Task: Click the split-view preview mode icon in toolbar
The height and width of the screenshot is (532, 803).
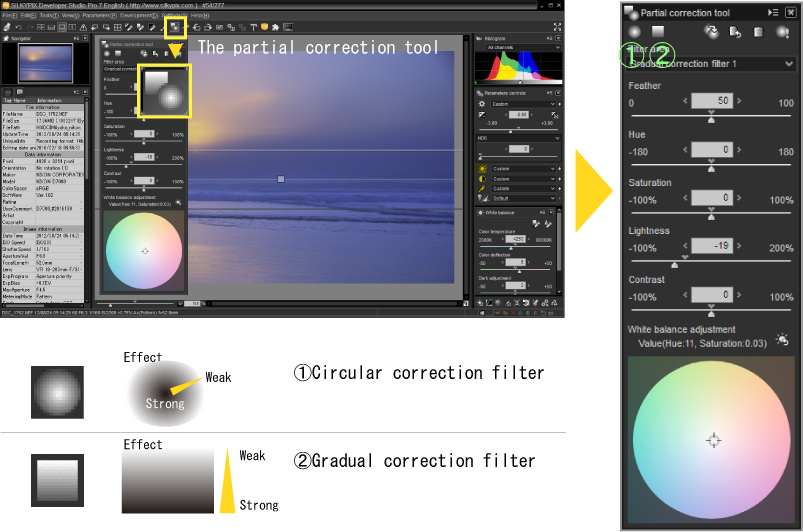Action: tap(72, 28)
